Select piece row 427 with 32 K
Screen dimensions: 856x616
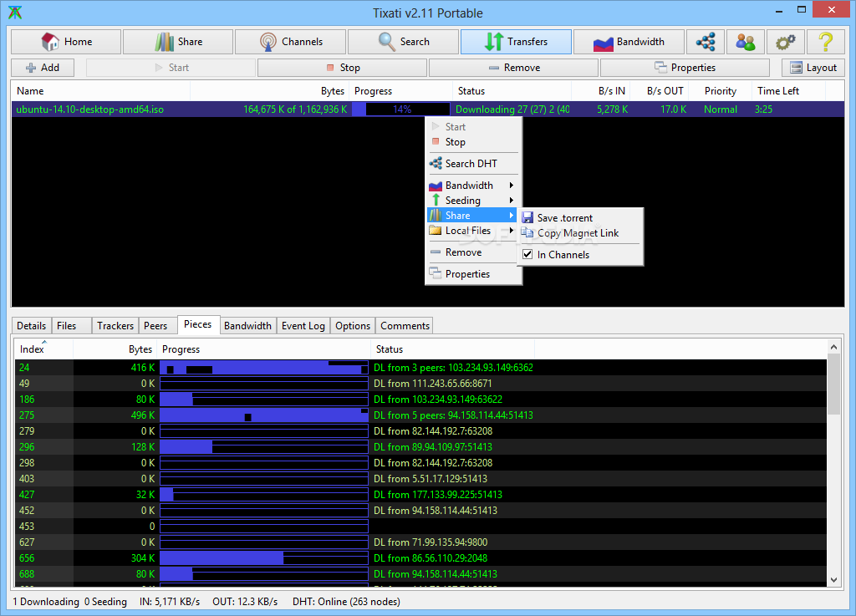(x=420, y=495)
